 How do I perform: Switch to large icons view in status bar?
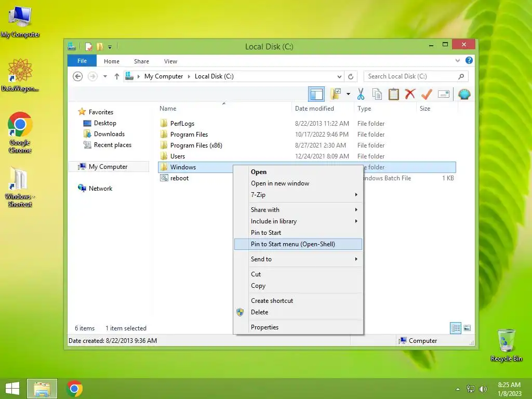467,328
